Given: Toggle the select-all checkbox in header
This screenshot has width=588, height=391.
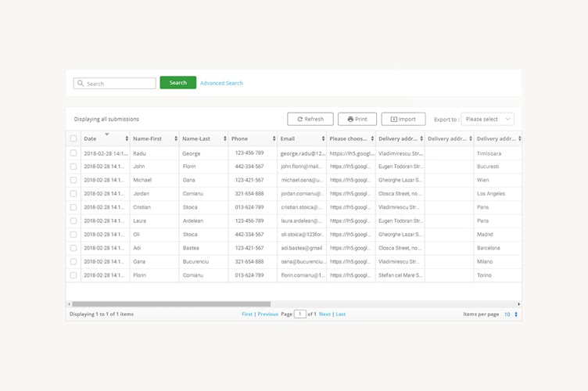Looking at the screenshot, I should click(73, 139).
